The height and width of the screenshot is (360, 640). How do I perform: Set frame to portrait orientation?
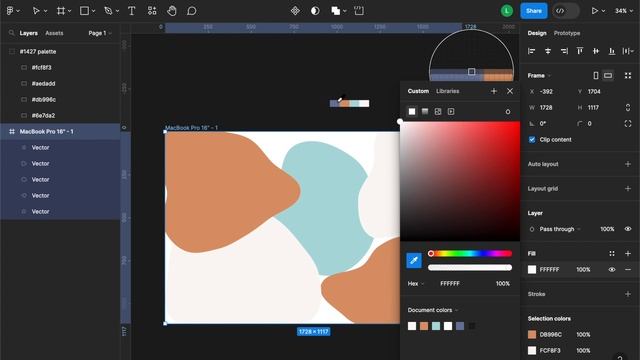[x=596, y=76]
